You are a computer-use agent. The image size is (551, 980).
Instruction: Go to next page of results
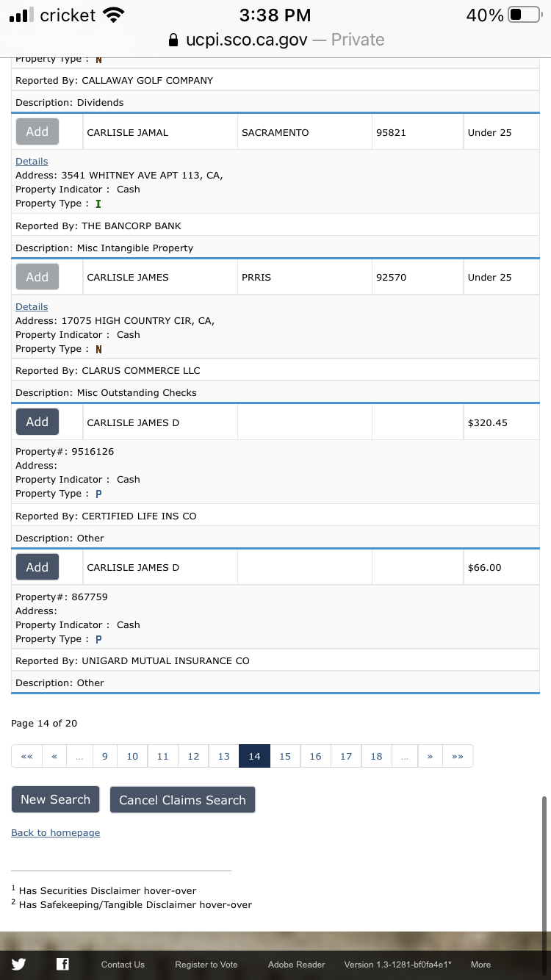pyautogui.click(x=430, y=756)
